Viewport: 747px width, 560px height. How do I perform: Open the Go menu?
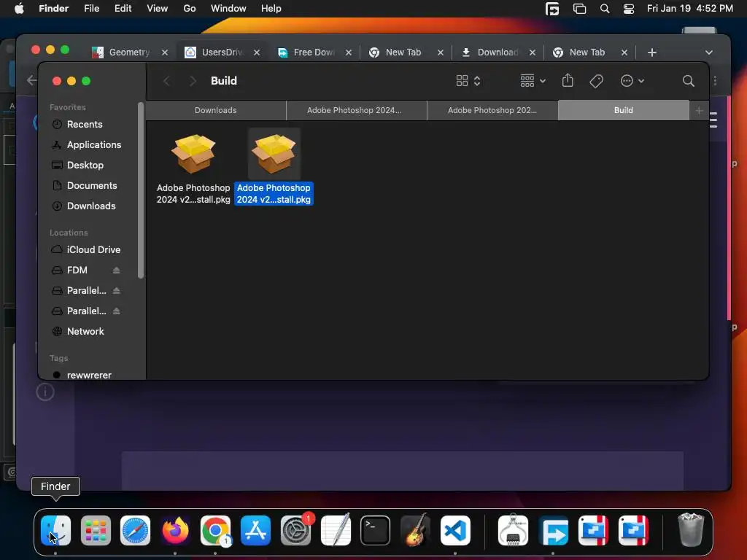pyautogui.click(x=190, y=9)
